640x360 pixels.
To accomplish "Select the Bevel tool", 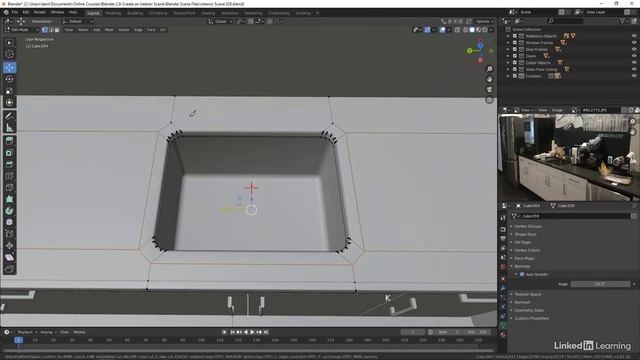I will pyautogui.click(x=9, y=164).
